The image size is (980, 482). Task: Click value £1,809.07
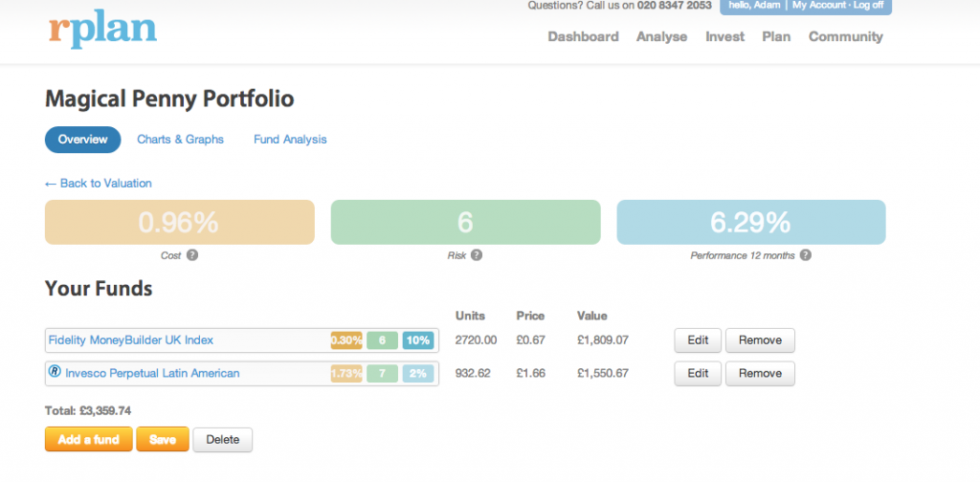tap(603, 340)
